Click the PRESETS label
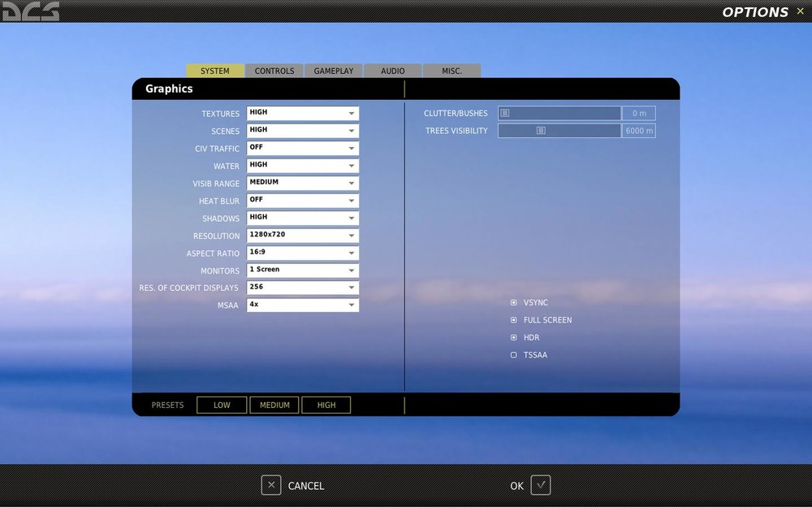The width and height of the screenshot is (812, 507). 167,405
